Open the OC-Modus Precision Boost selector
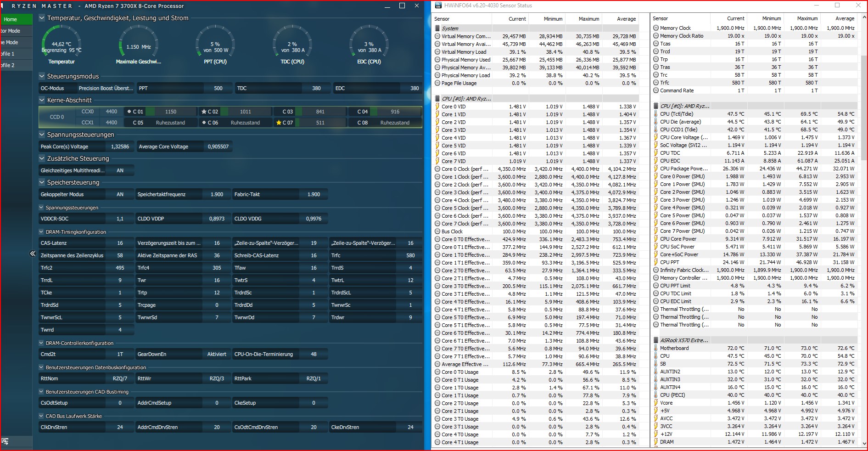The image size is (868, 451). click(106, 88)
